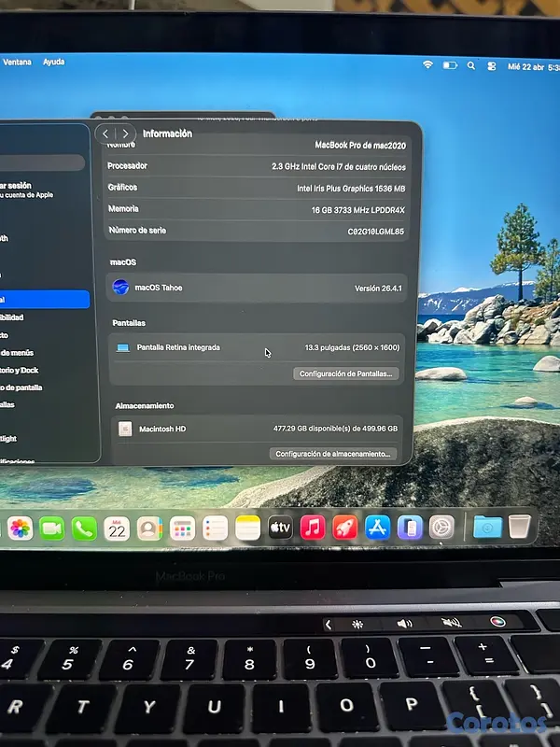Click Configuración de Pantallas… button
The height and width of the screenshot is (747, 560).
point(345,373)
